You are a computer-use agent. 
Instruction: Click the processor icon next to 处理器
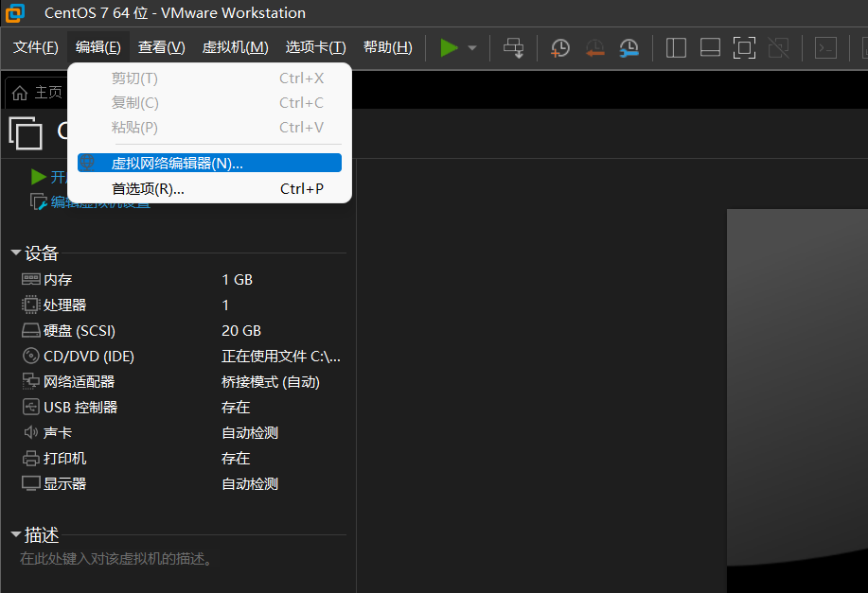[x=31, y=305]
